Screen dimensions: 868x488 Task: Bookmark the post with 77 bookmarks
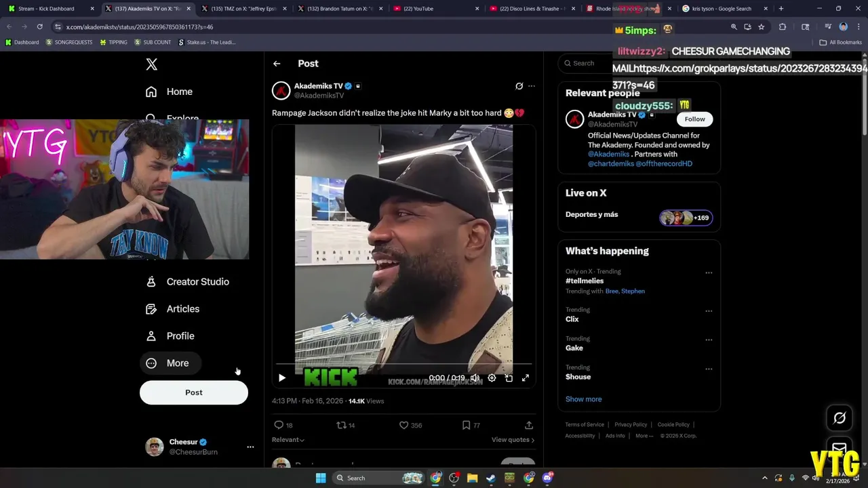pyautogui.click(x=466, y=425)
